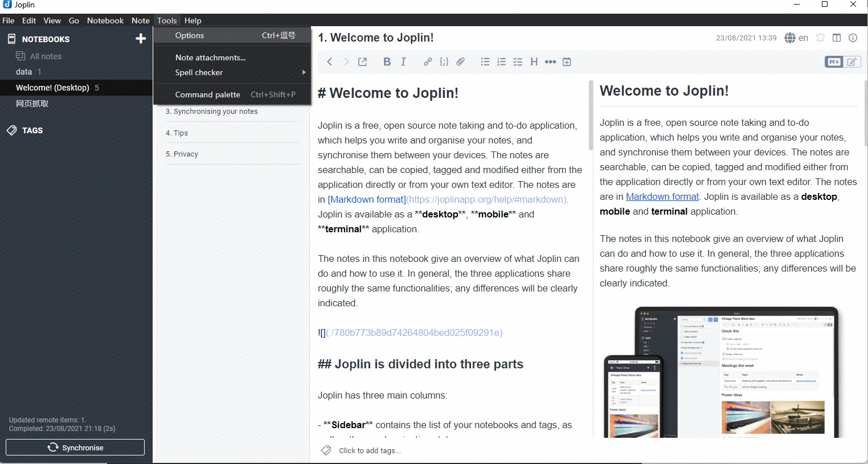
Task: Click the editor pane scrollbar
Action: coord(591,117)
